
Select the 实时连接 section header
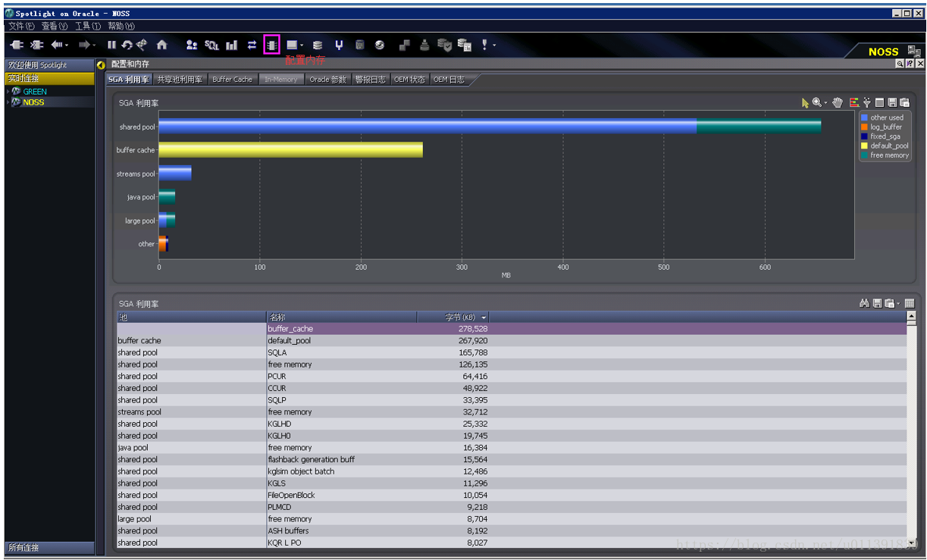pos(50,78)
